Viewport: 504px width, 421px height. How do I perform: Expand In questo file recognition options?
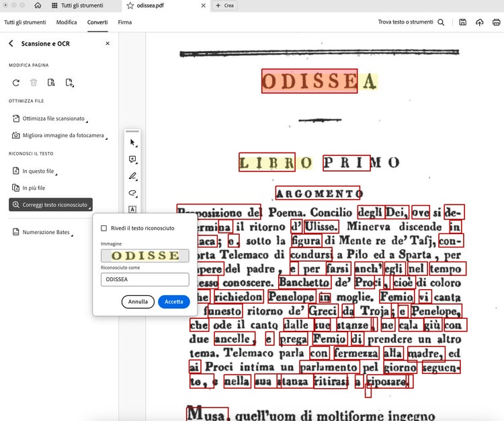pos(34,171)
